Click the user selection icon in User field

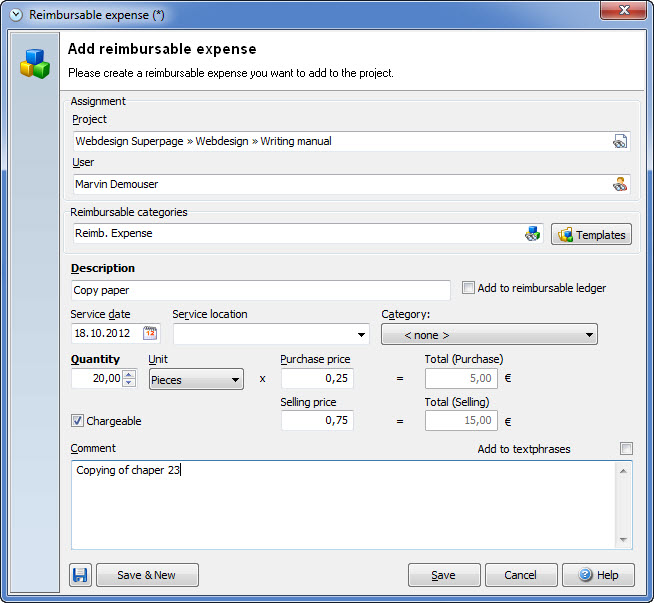click(x=620, y=184)
